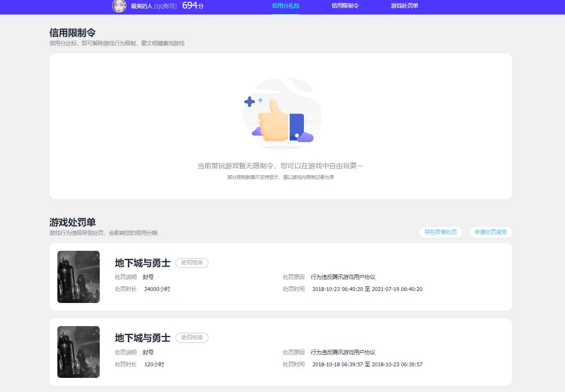Click the 申请处罚减免 button
Screen dimensions: 565x392
[x=491, y=232]
